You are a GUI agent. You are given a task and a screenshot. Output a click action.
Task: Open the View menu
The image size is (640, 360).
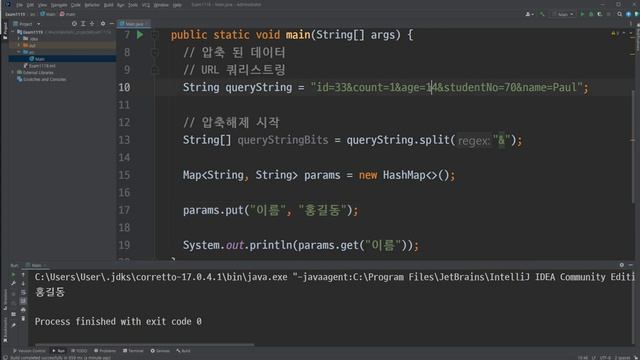pyautogui.click(x=42, y=5)
